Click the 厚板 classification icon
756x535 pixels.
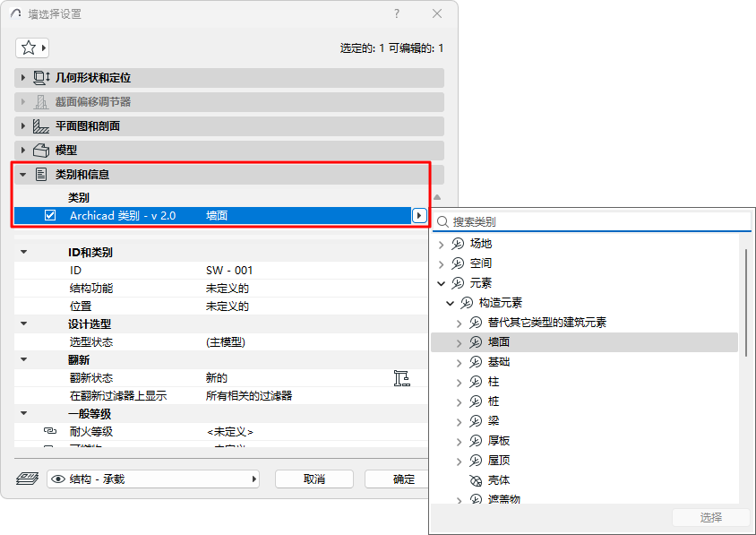pyautogui.click(x=476, y=441)
